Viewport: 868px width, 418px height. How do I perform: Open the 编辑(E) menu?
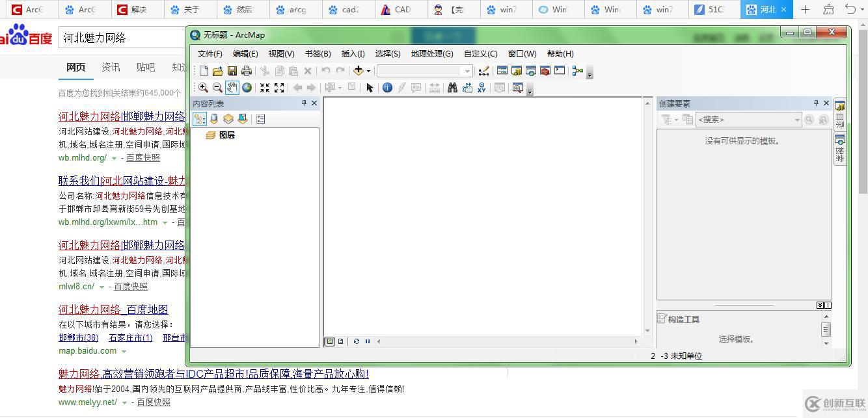(x=245, y=54)
